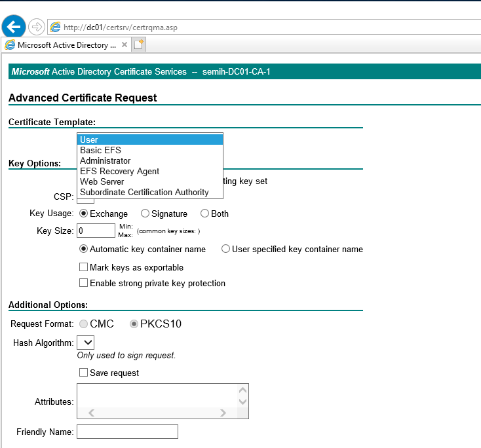
Task: Click the Key Size input field
Action: (96, 231)
